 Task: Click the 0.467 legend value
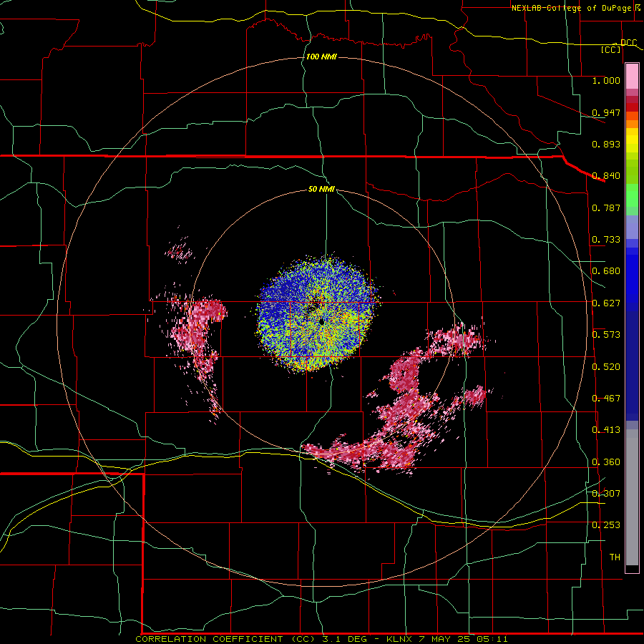[x=606, y=399]
